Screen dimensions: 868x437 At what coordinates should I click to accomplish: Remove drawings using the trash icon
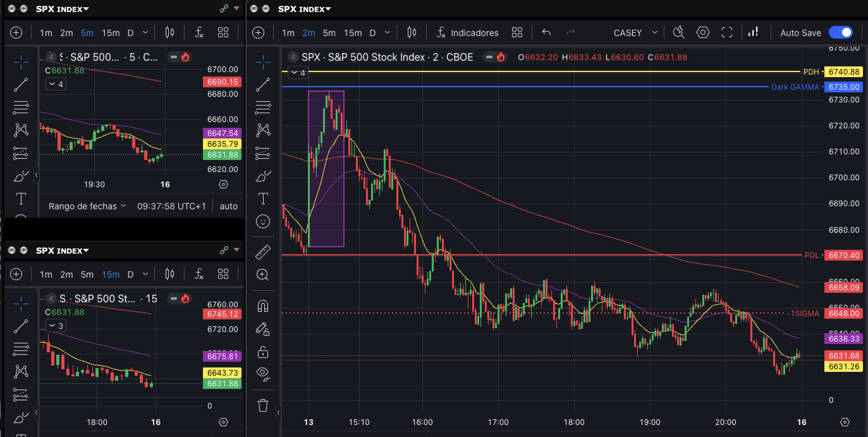pyautogui.click(x=263, y=406)
